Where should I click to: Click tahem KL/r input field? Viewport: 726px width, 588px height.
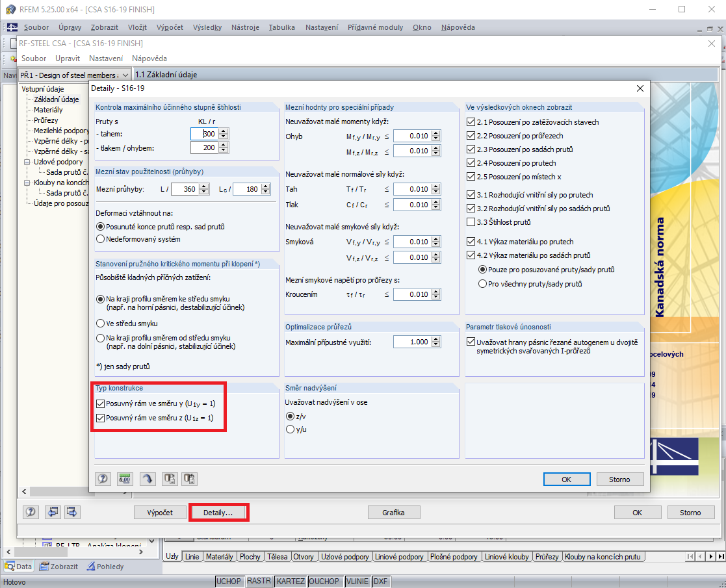pyautogui.click(x=205, y=134)
